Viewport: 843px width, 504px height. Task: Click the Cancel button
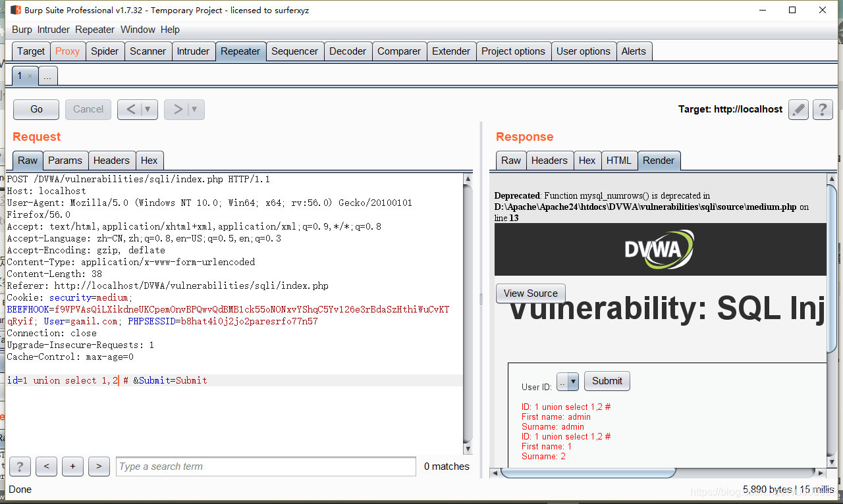[x=88, y=109]
